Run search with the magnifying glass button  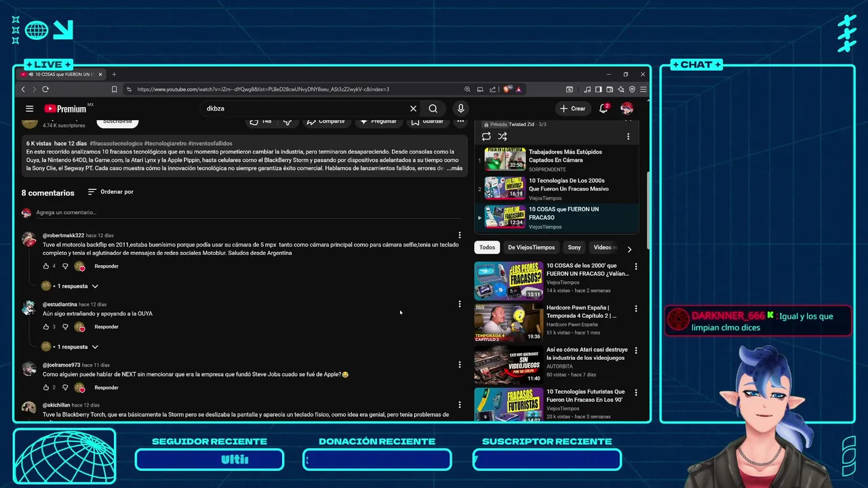433,108
